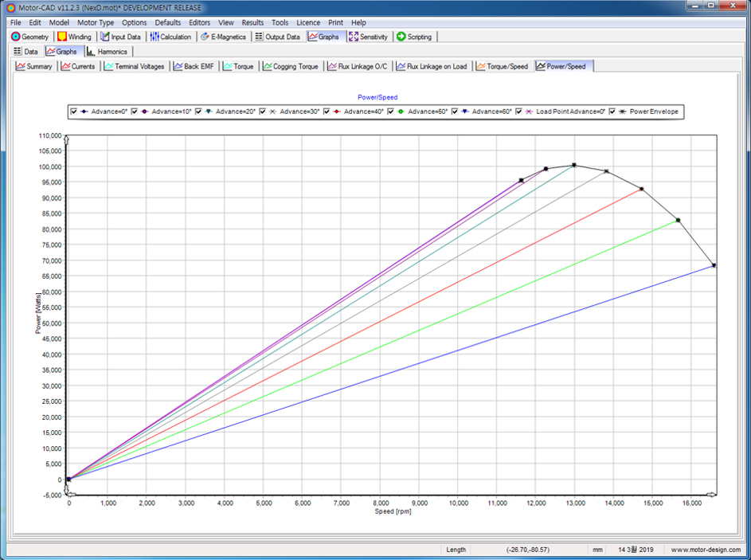Viewport: 751px width, 560px height.
Task: Open the File menu
Action: tap(16, 22)
